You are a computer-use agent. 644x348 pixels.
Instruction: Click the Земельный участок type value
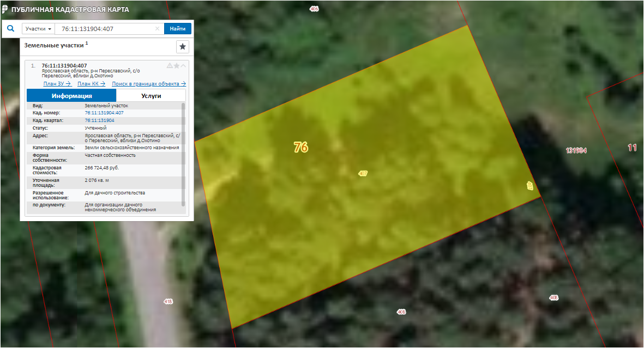(x=106, y=106)
